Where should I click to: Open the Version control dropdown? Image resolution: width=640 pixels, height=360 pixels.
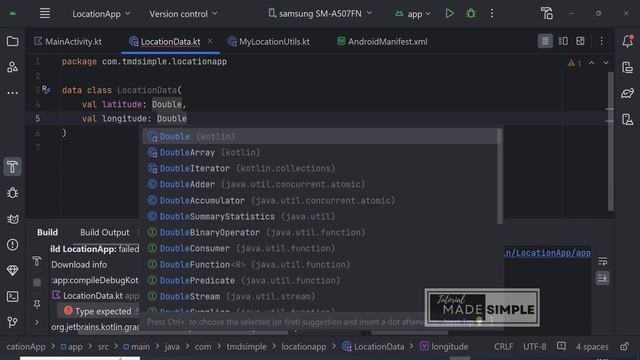183,14
